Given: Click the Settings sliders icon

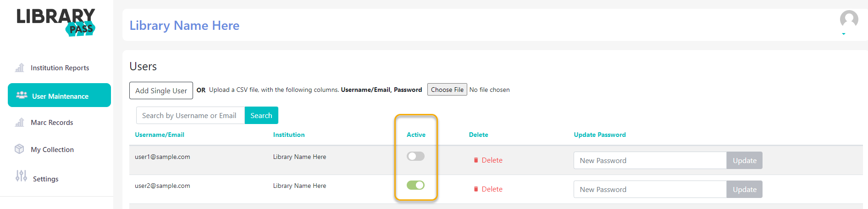Looking at the screenshot, I should [21, 175].
